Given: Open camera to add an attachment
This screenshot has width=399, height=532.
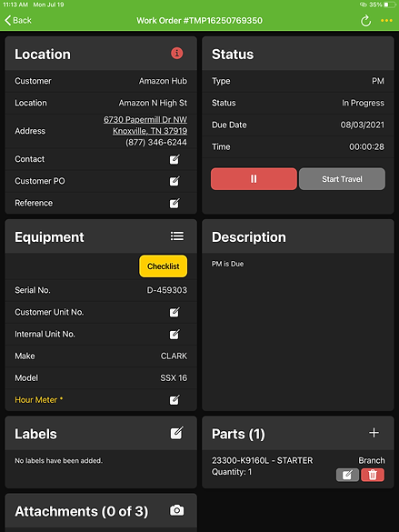Looking at the screenshot, I should point(177,510).
